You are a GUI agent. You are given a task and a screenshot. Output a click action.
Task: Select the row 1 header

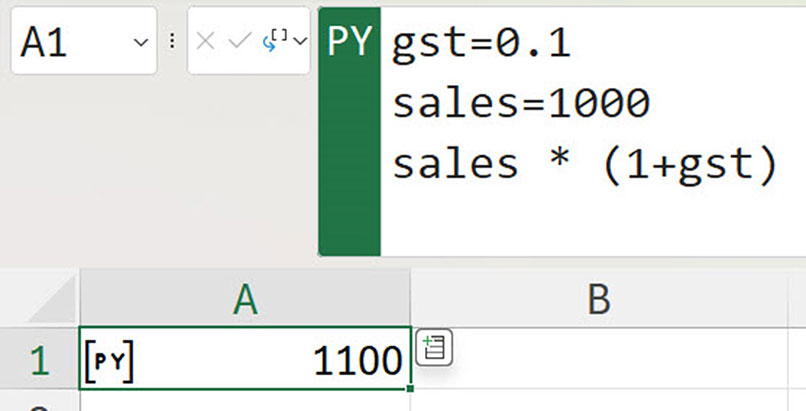pos(38,360)
